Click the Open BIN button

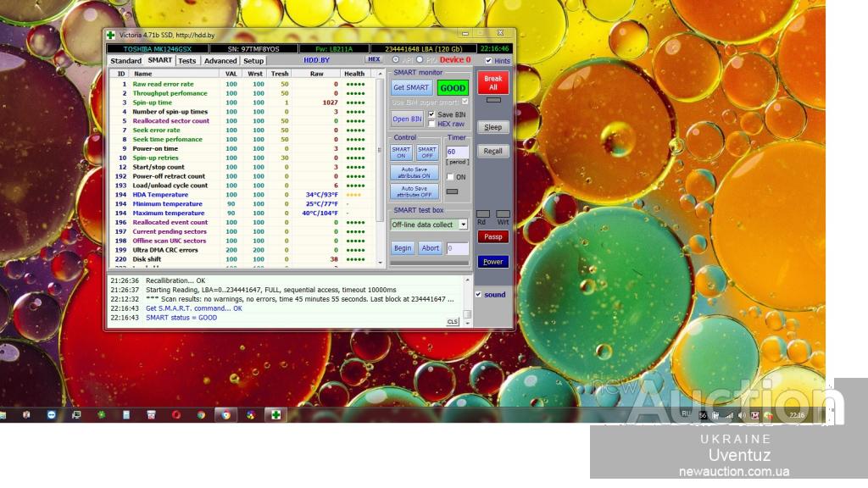point(407,119)
